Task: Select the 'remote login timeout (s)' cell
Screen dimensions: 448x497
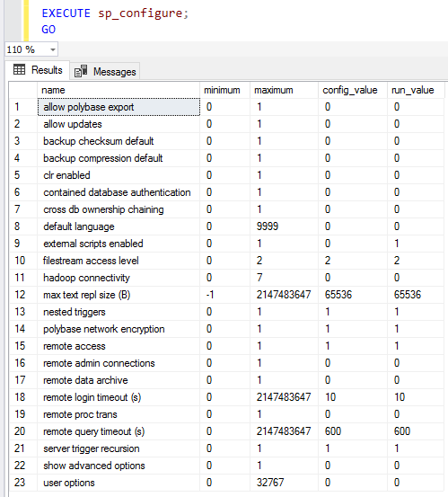Action: click(x=119, y=397)
